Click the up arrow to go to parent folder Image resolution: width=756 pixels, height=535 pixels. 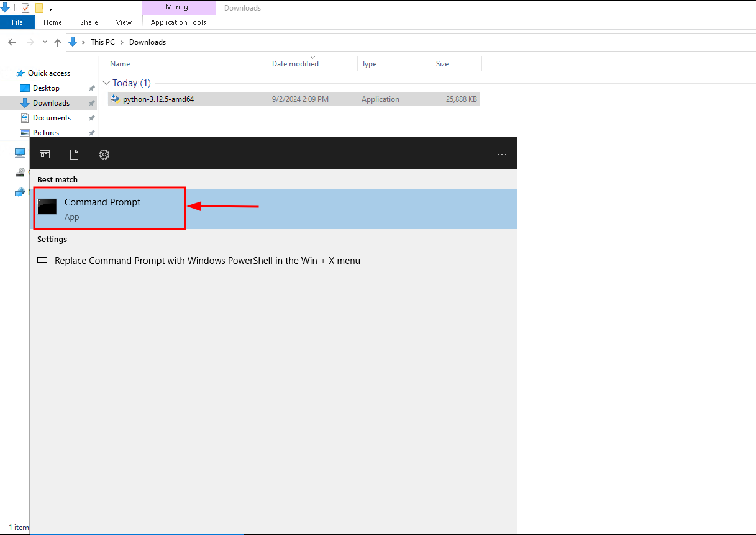tap(57, 42)
